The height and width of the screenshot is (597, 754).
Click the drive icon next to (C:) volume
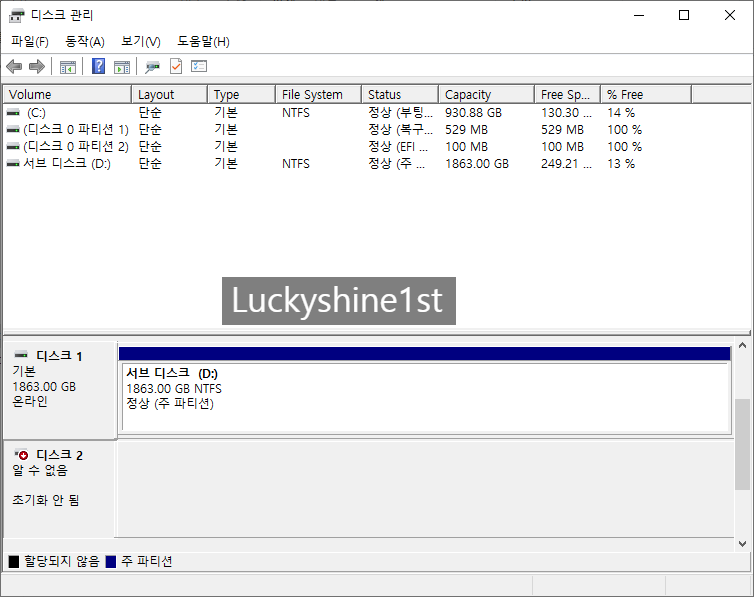(x=13, y=112)
